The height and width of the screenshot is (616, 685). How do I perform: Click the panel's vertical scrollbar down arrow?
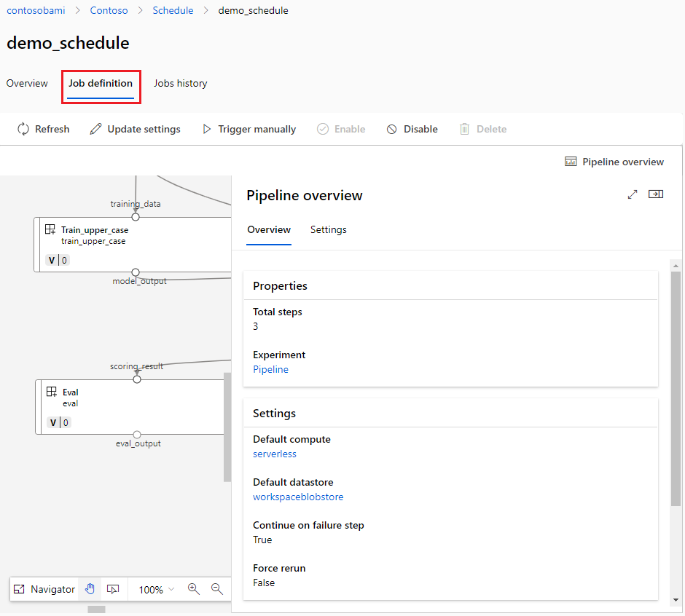[x=676, y=599]
